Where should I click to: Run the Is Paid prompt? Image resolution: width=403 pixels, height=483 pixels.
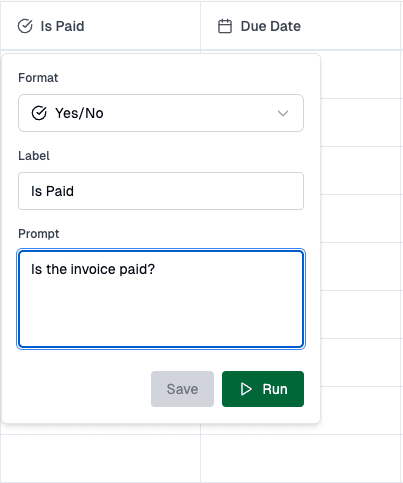[263, 389]
